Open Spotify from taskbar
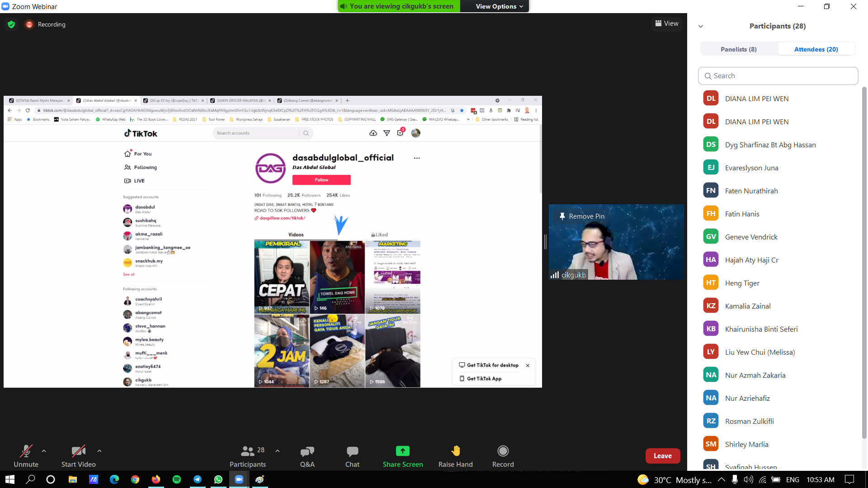 coord(177,479)
